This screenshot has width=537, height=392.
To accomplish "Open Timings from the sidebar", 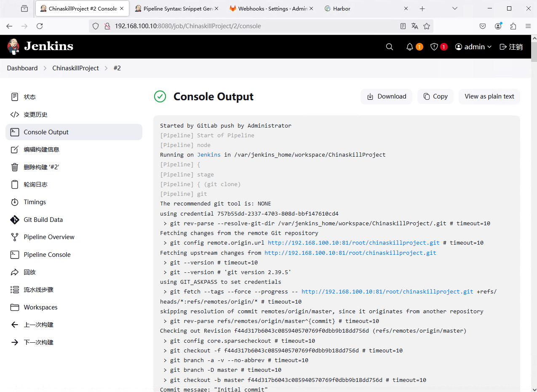I will (x=35, y=202).
